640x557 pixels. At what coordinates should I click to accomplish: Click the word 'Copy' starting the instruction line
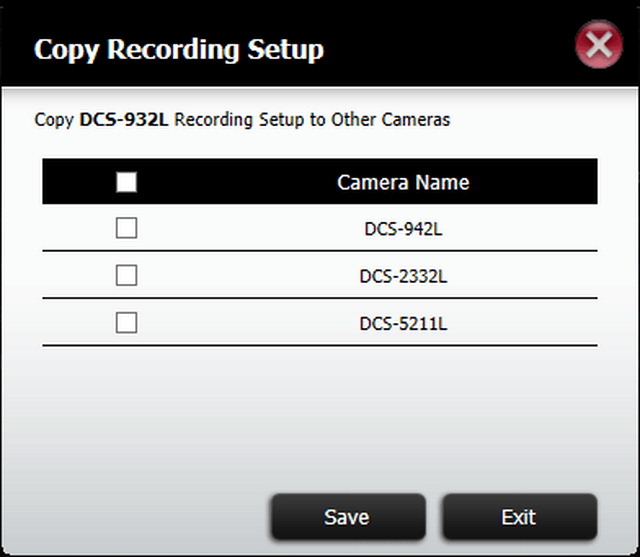click(x=54, y=120)
